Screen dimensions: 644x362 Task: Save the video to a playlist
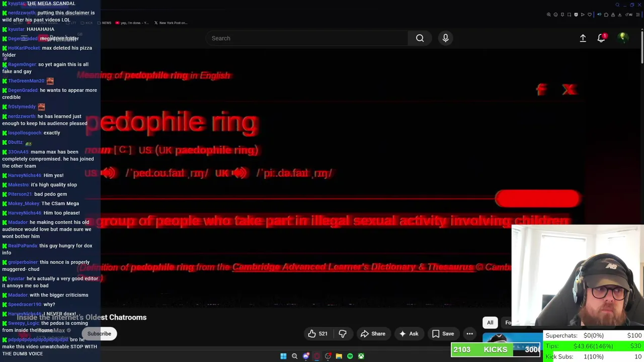tap(443, 334)
